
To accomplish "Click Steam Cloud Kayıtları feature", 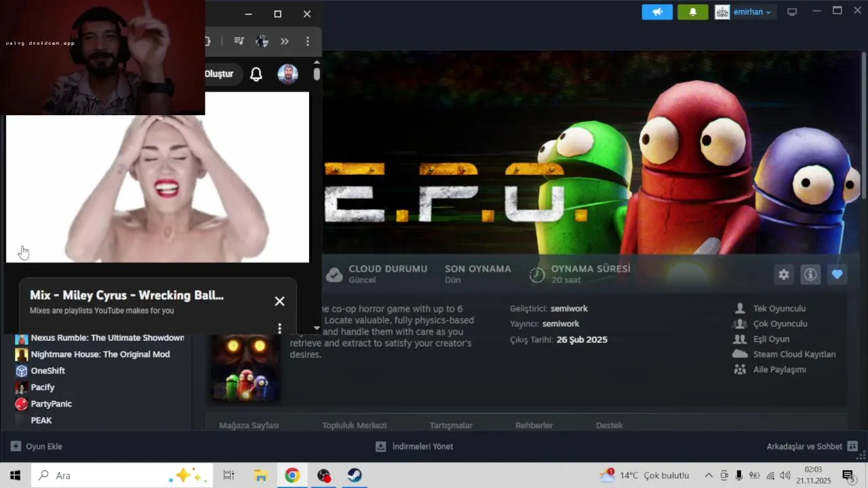I will point(794,354).
